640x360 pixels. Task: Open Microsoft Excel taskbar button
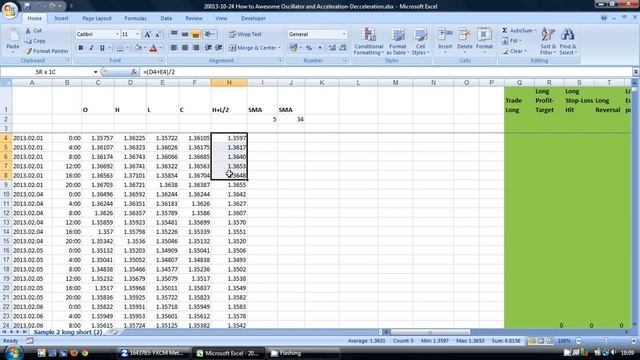click(229, 353)
